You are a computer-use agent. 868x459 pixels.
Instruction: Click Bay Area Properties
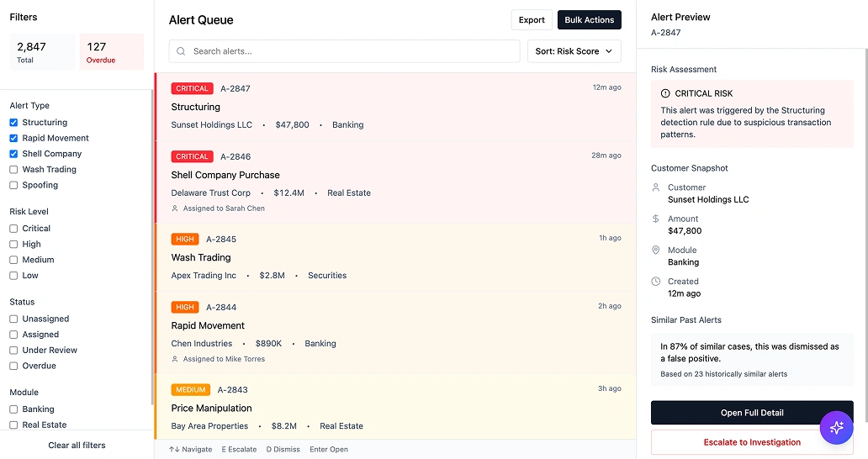click(x=209, y=426)
